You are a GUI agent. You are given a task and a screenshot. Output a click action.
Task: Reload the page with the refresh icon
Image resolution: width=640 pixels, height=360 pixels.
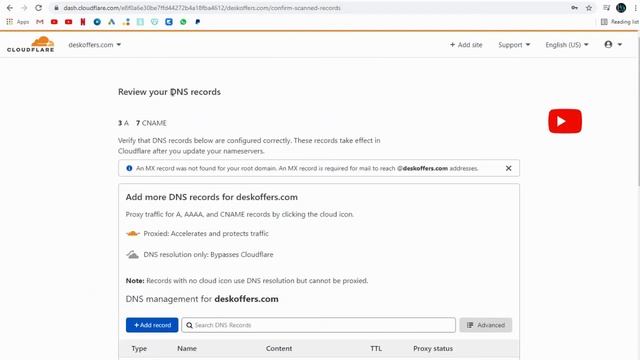38,8
